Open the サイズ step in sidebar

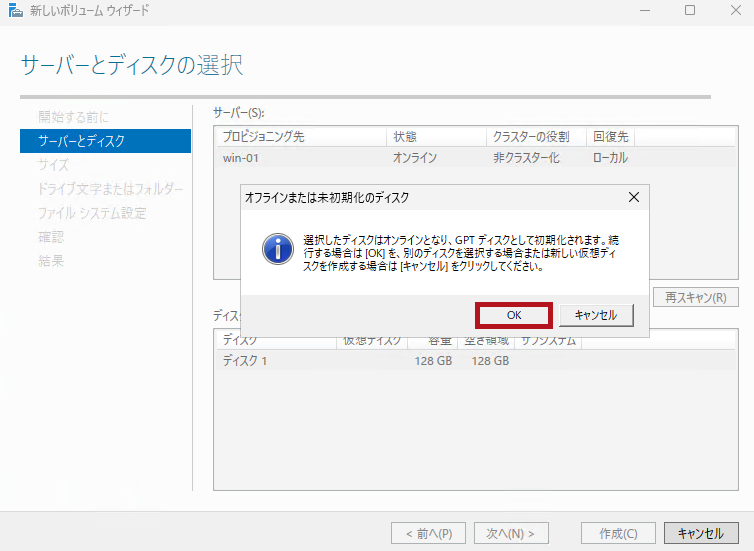54,165
